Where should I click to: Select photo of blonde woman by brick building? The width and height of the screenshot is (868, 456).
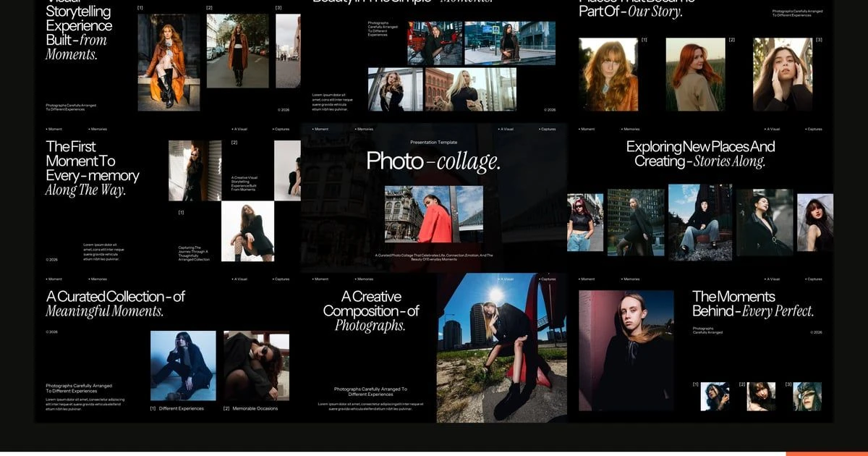click(471, 90)
